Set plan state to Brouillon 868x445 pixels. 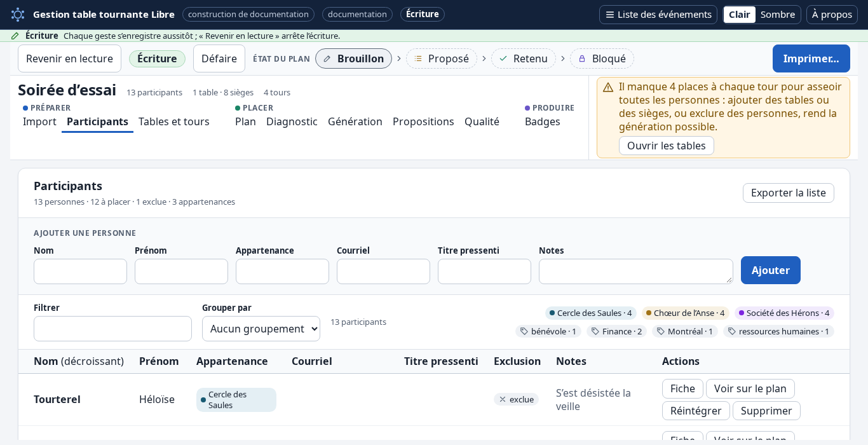(353, 58)
